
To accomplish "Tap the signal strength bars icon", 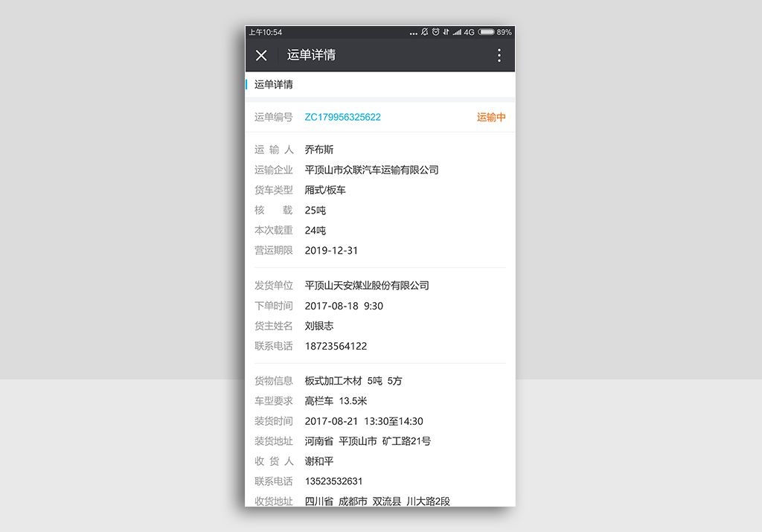I will click(x=456, y=32).
